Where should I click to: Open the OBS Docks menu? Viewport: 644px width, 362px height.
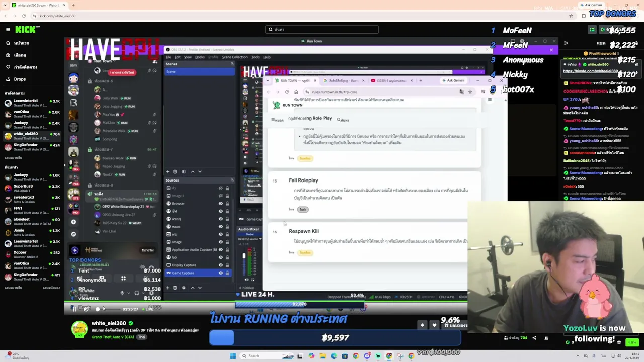tap(200, 57)
